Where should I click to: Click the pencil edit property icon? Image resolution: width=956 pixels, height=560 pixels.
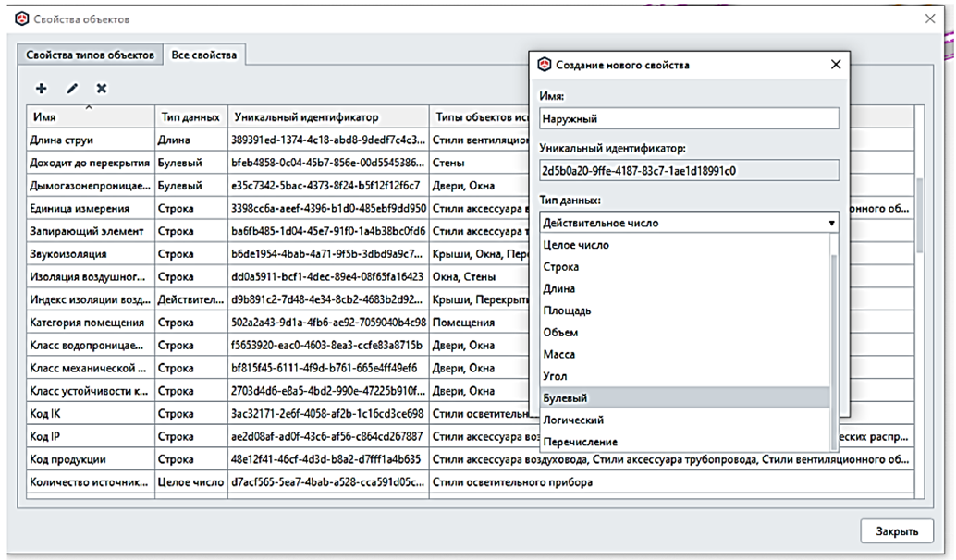[72, 89]
